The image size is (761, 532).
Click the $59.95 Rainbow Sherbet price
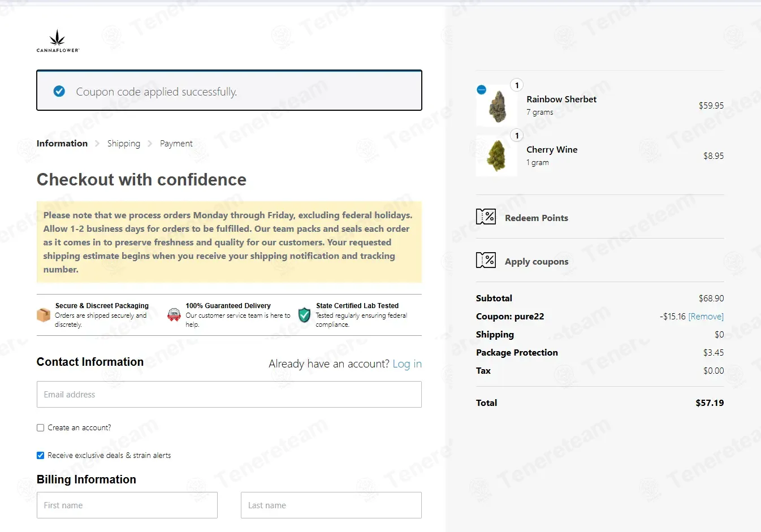(x=711, y=106)
